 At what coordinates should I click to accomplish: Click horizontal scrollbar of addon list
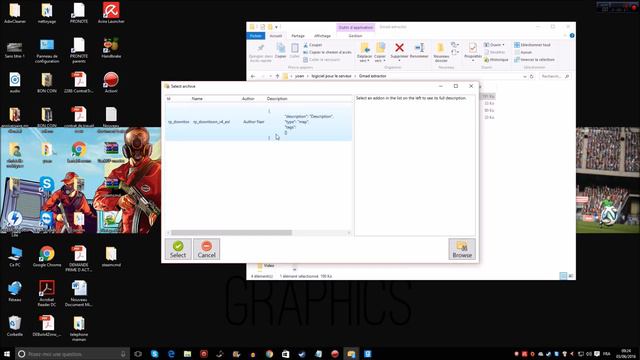click(231, 233)
